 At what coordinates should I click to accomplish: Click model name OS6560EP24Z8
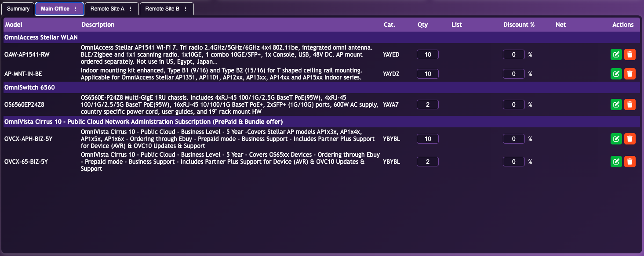pos(24,105)
